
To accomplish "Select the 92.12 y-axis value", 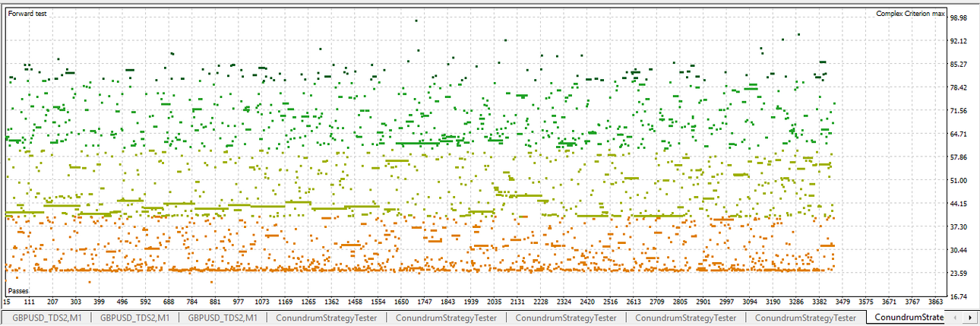I will tap(960, 41).
